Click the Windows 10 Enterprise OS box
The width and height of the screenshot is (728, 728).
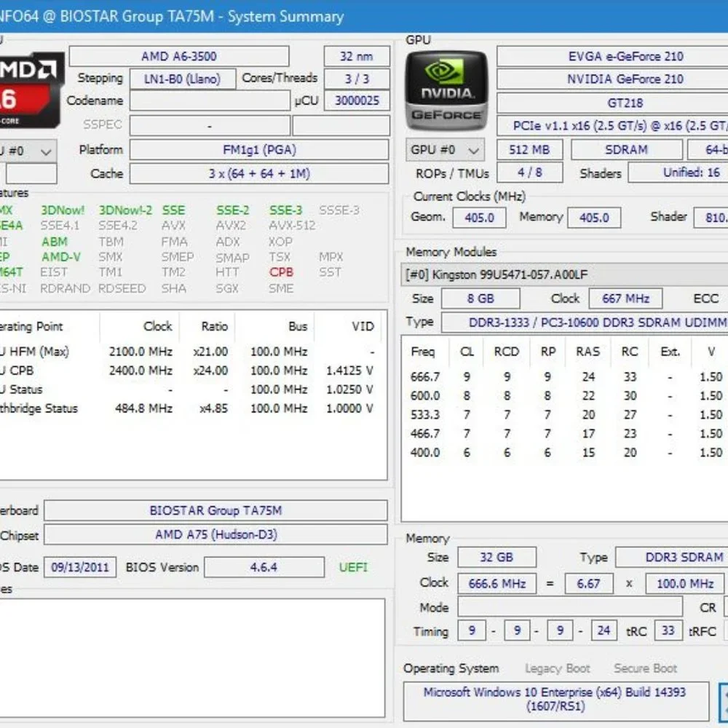point(555,700)
